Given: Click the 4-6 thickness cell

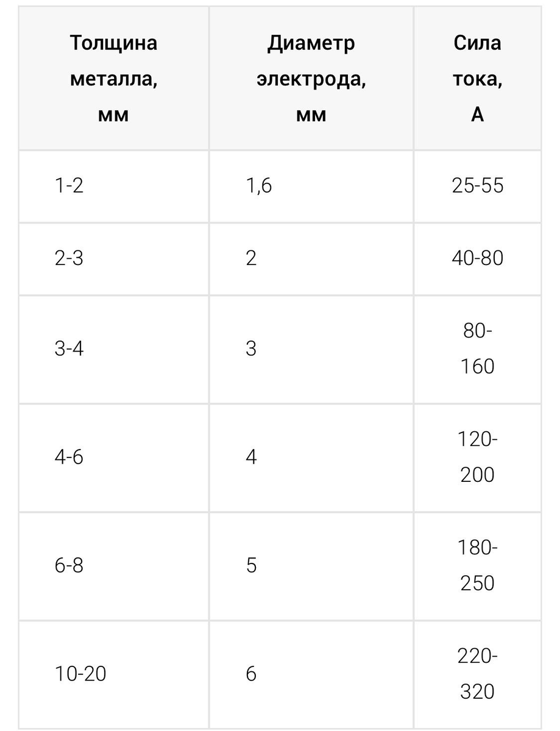Looking at the screenshot, I should [x=113, y=457].
